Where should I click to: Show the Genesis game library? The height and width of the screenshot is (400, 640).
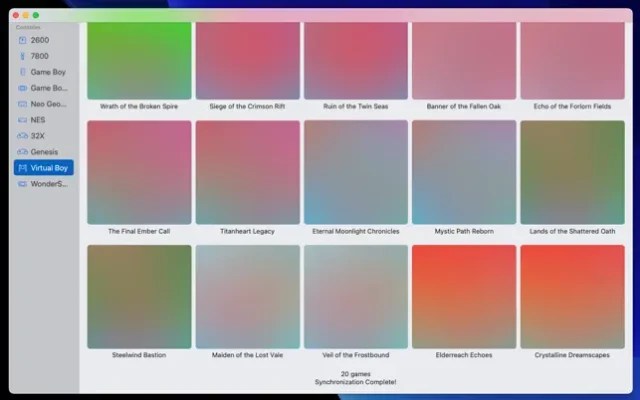coord(44,151)
